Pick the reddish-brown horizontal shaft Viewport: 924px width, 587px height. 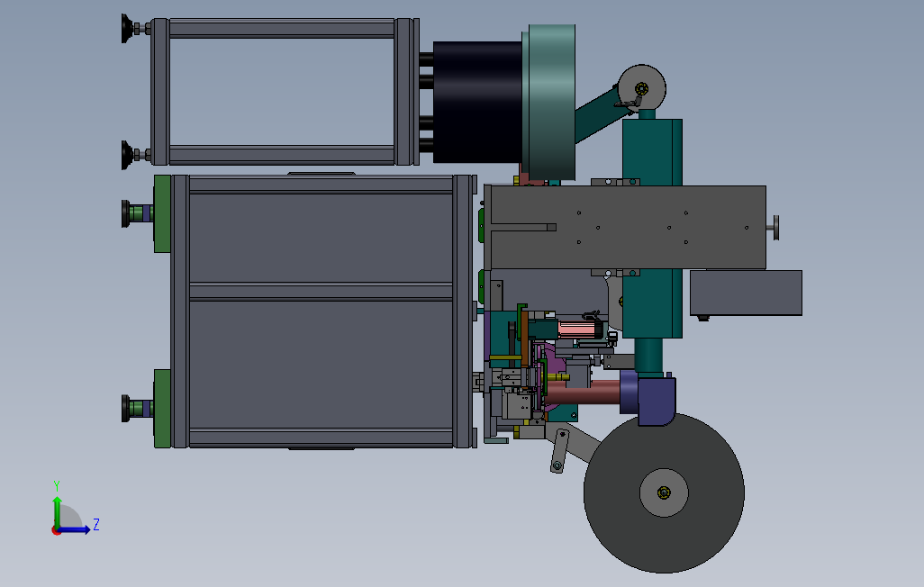[x=583, y=393]
